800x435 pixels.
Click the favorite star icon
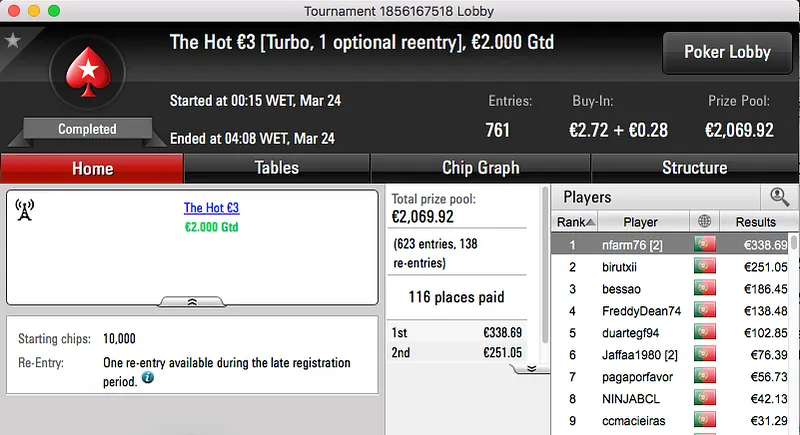click(13, 41)
